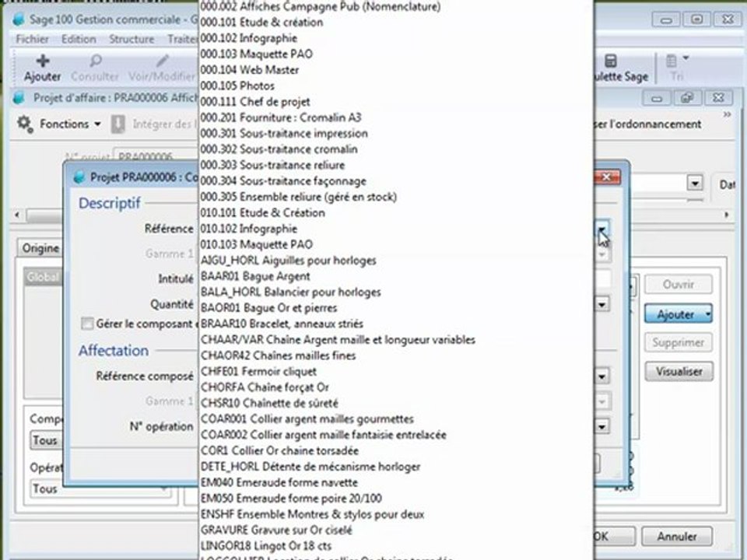
Task: Select BAAR01 Bague Argent item
Action: 255,276
